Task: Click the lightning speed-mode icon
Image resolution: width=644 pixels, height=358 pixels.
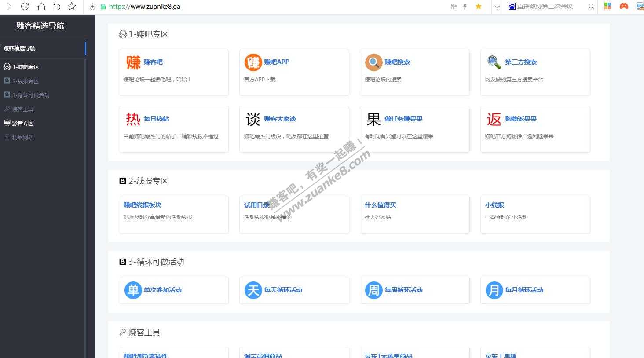Action: click(x=465, y=6)
